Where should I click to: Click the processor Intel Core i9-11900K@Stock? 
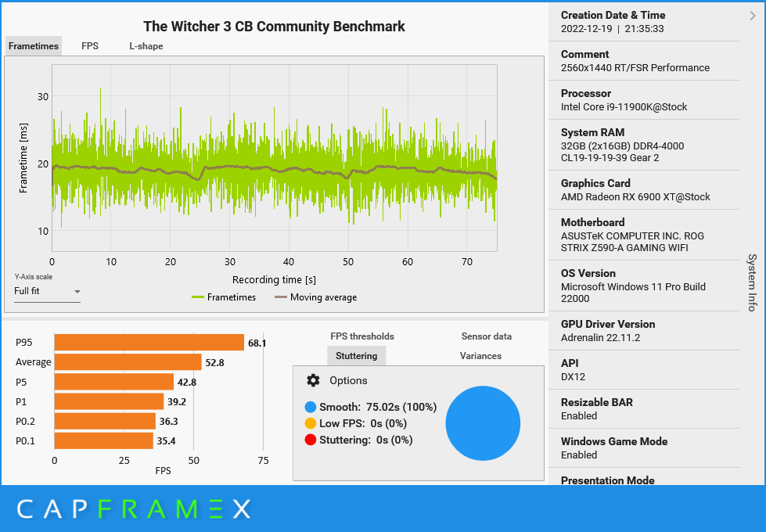624,107
